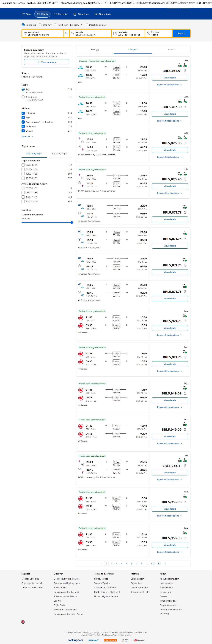
Task: Click the View summary button
Action: [x=47, y=62]
